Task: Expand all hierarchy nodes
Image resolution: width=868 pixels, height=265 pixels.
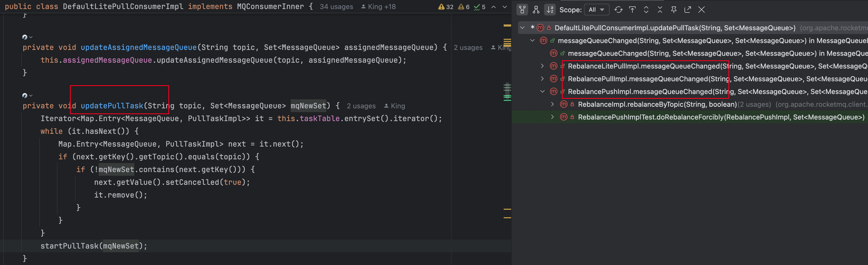Action: tap(646, 10)
